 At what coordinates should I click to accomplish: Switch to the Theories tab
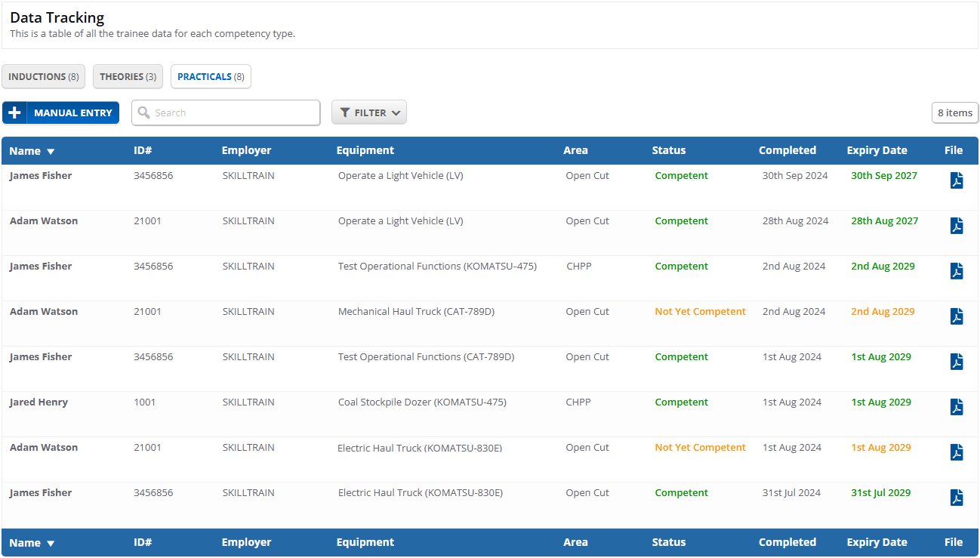pyautogui.click(x=128, y=76)
